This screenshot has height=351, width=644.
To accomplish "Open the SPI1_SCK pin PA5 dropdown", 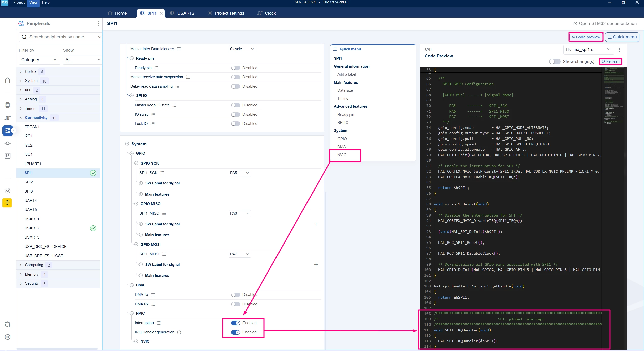I will click(x=239, y=173).
